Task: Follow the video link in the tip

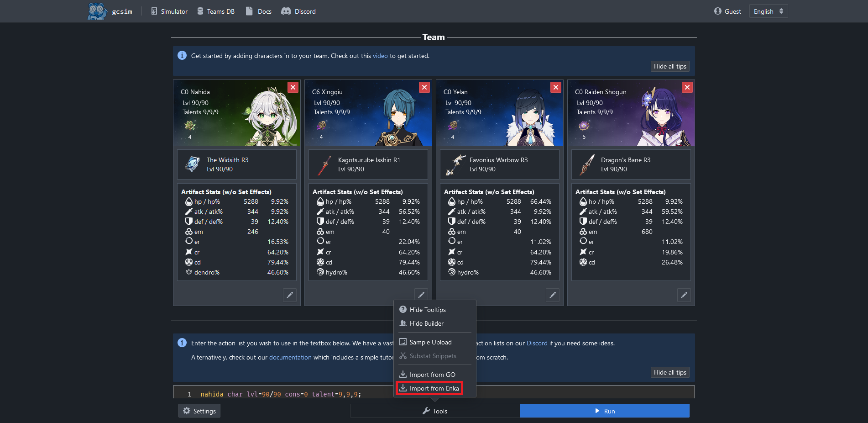Action: (380, 56)
